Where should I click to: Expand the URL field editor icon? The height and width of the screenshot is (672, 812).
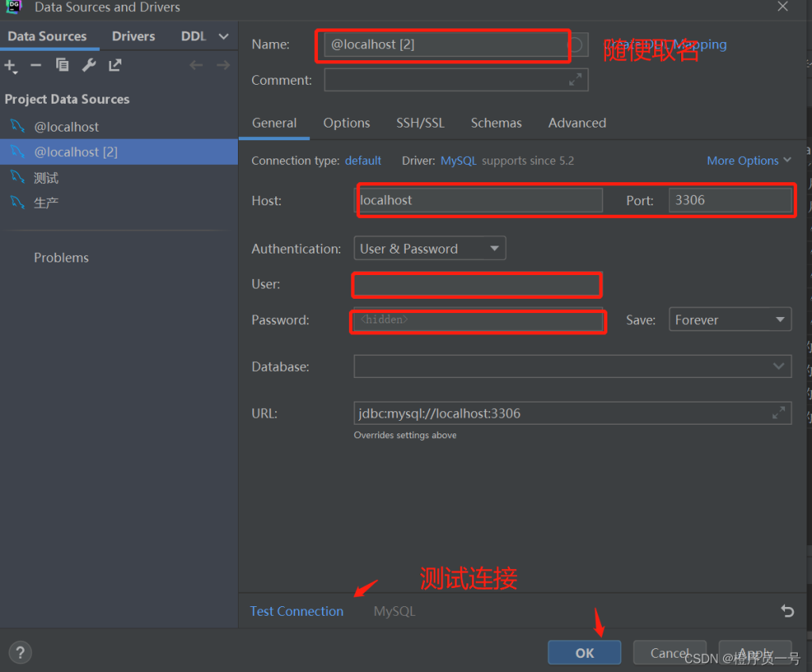(x=779, y=413)
